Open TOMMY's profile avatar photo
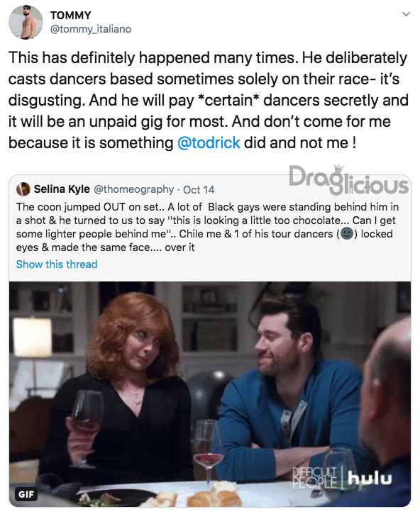 pos(26,22)
